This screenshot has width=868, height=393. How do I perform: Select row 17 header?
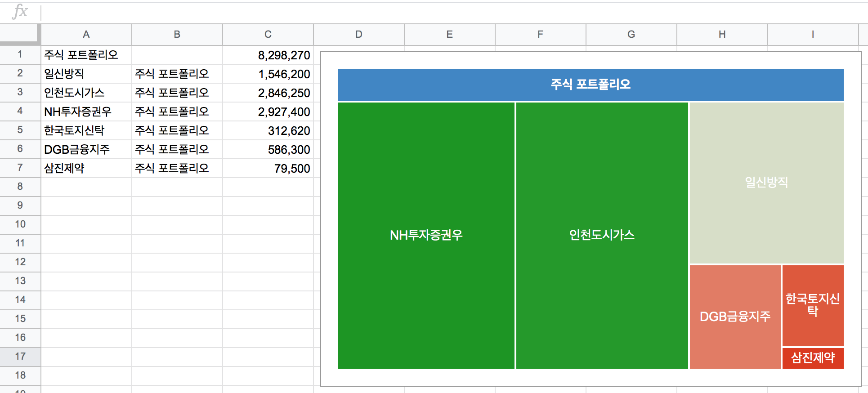20,357
